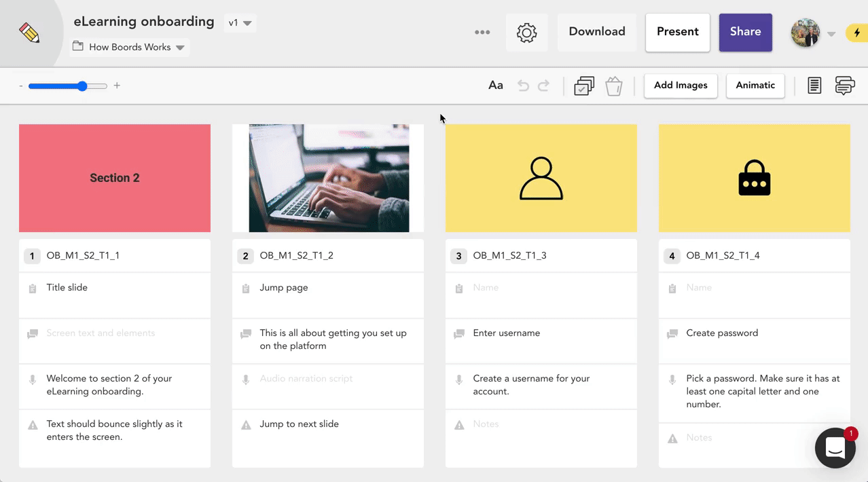Open the user avatar dropdown chevron
The width and height of the screenshot is (868, 482).
point(831,33)
